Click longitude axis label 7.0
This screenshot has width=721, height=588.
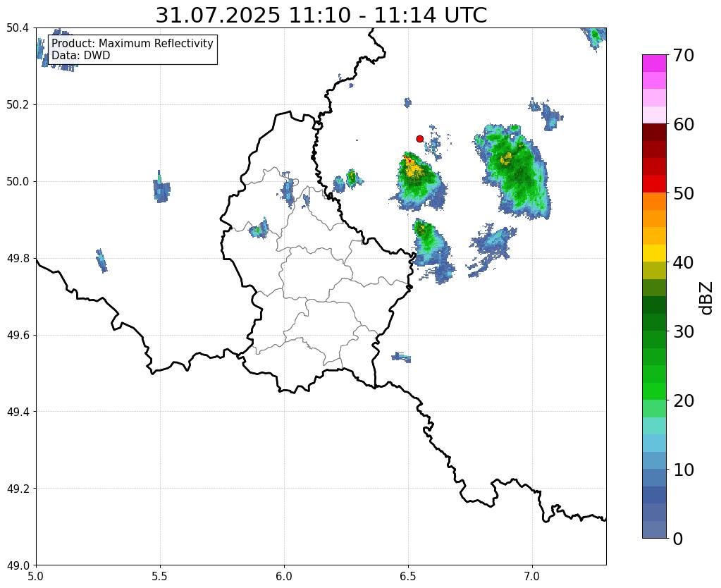click(533, 577)
